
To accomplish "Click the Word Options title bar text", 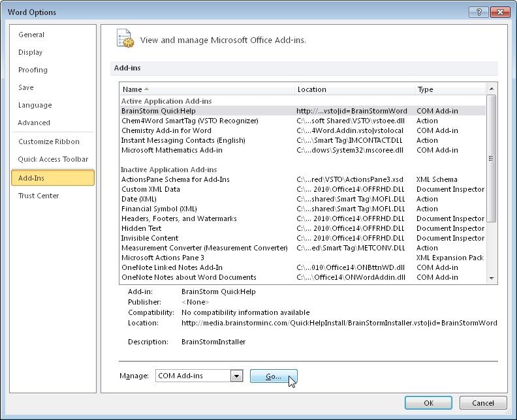I will coord(32,12).
